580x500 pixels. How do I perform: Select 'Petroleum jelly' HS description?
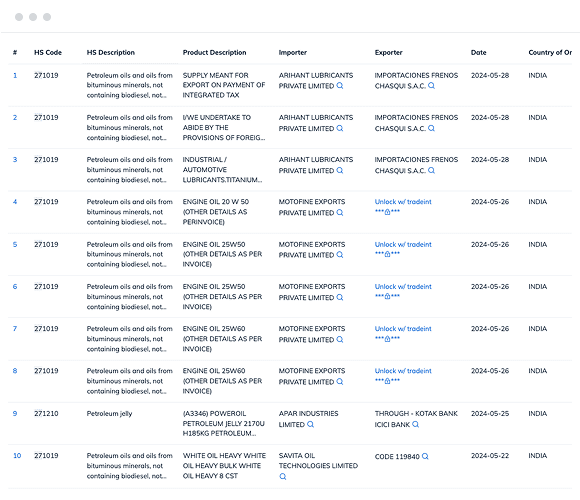109,413
